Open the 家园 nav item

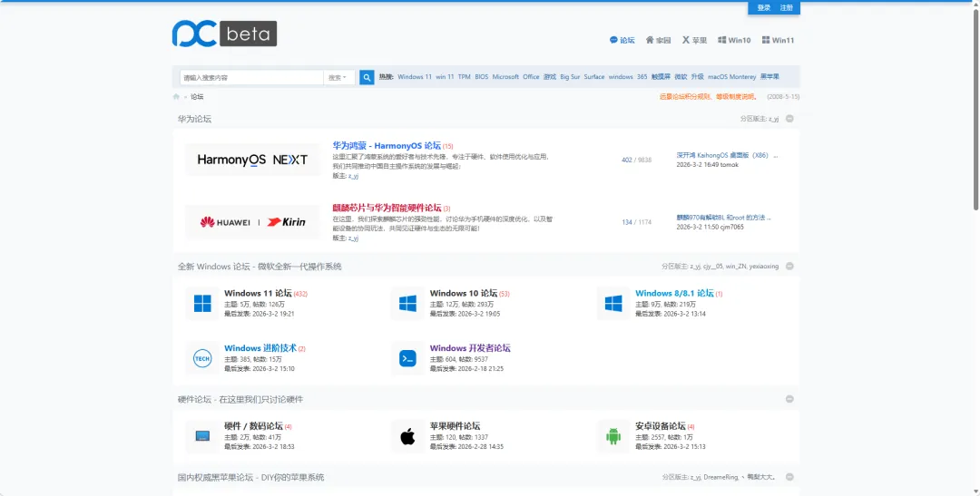tap(658, 40)
